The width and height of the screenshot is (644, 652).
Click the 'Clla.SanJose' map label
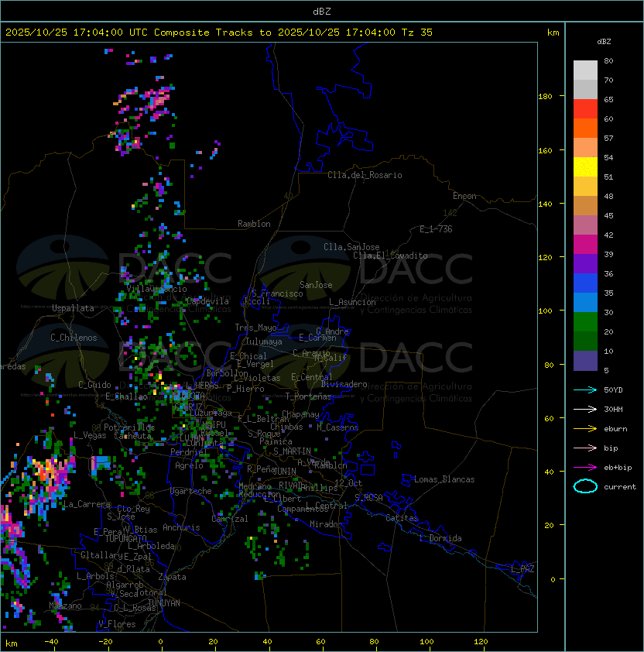pos(351,247)
